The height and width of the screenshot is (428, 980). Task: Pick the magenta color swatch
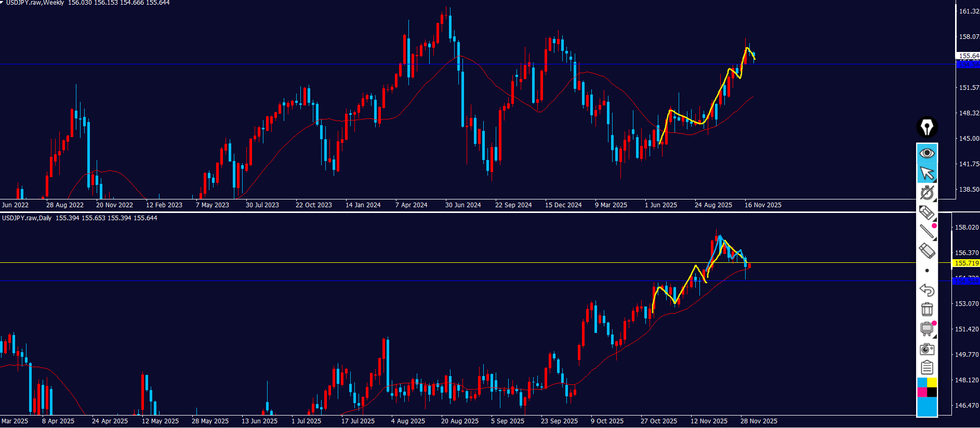[x=922, y=392]
